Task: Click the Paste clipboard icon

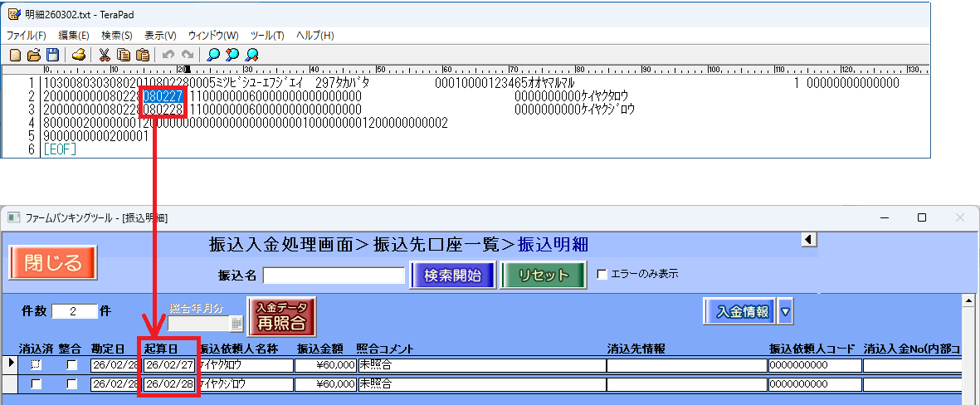Action: click(x=143, y=55)
